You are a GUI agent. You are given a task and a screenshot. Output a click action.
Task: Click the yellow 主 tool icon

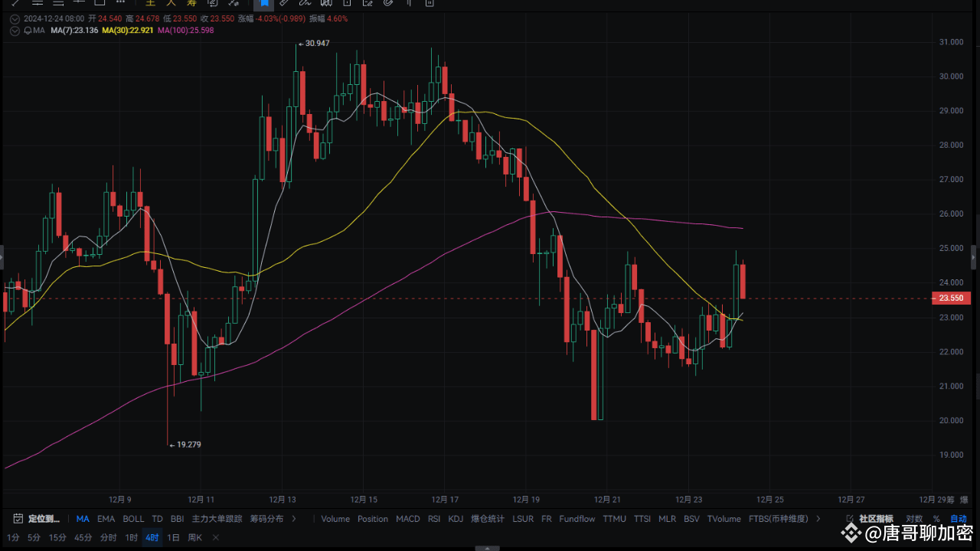point(150,4)
